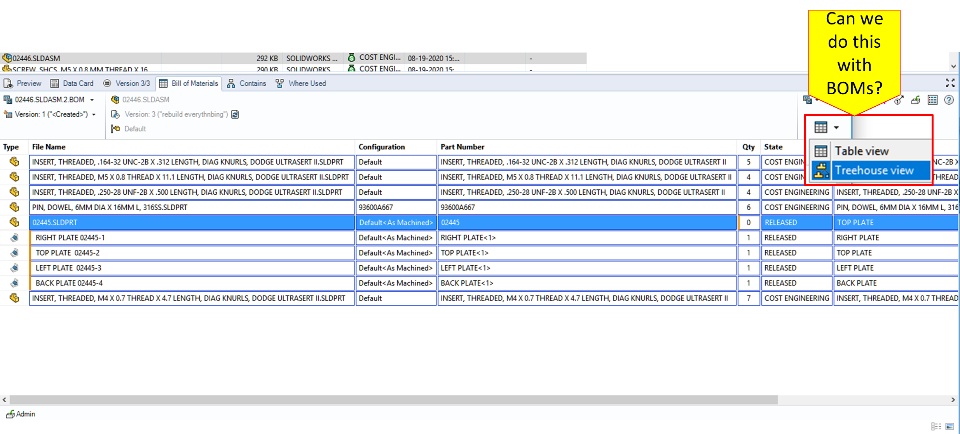
Task: Click body icon for LEFT PLATE 02445-3 row
Action: (x=14, y=268)
